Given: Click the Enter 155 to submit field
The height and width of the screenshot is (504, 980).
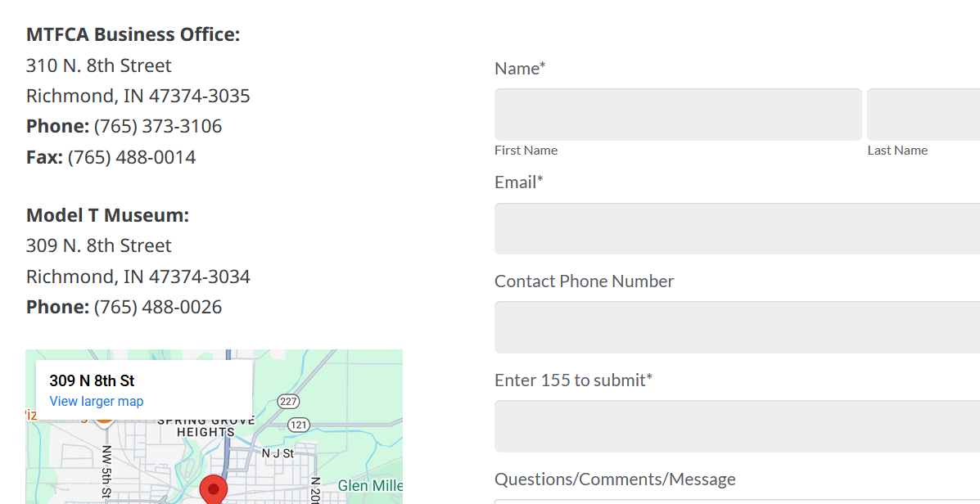Looking at the screenshot, I should tap(737, 426).
